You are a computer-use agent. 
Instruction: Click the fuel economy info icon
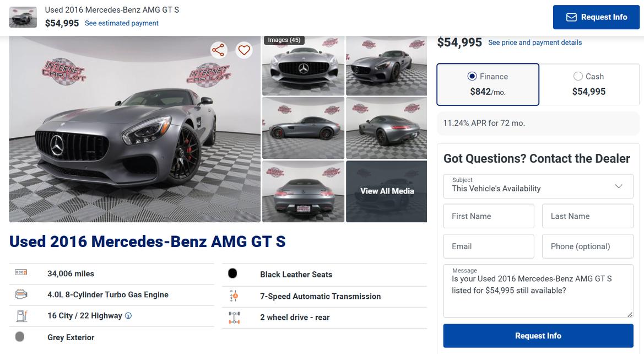coord(128,316)
